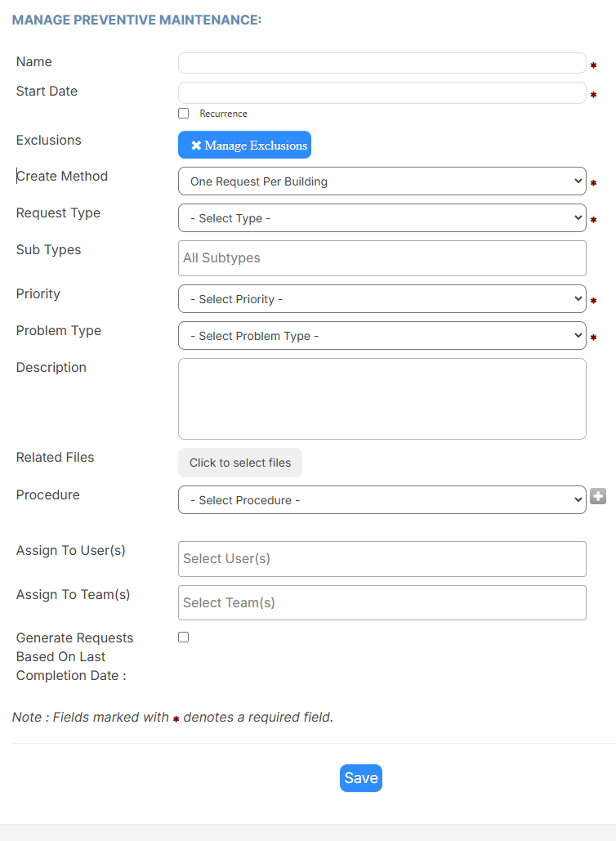Click to select files for Related Files
Viewport: 616px width, 841px height.
pos(240,463)
